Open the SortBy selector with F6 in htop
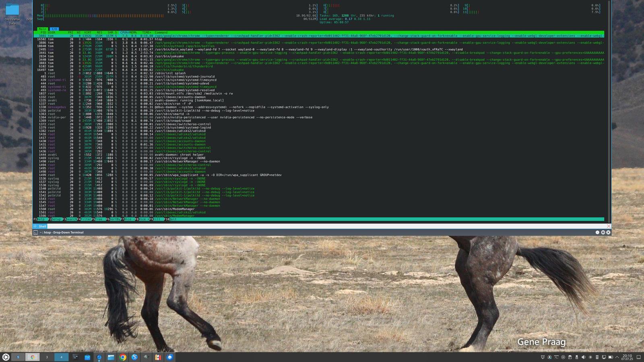The image size is (644, 362). [114, 219]
